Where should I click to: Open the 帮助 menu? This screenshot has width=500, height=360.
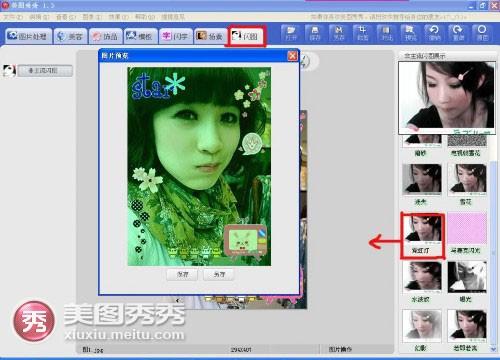pyautogui.click(x=145, y=17)
